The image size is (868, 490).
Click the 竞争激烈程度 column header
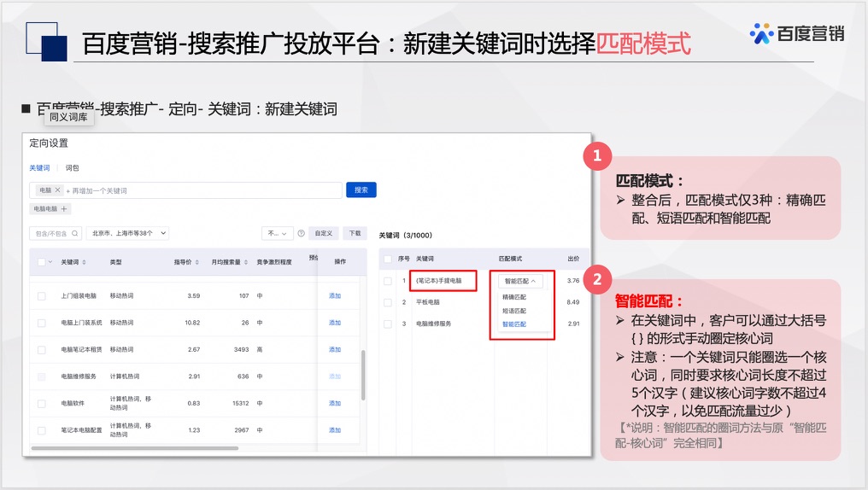click(x=274, y=262)
